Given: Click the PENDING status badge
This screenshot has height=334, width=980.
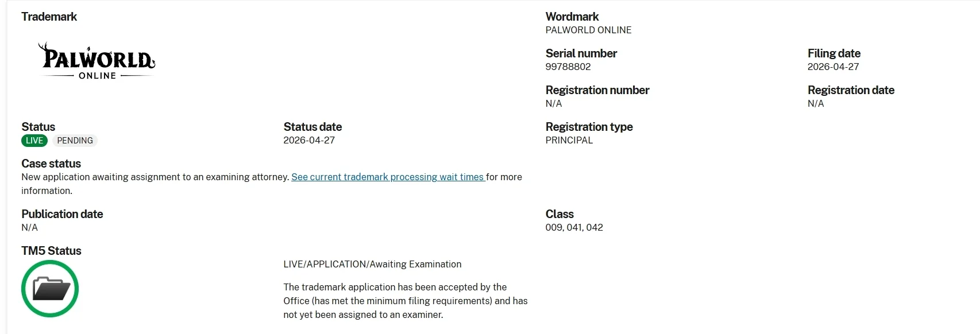Looking at the screenshot, I should coord(75,141).
